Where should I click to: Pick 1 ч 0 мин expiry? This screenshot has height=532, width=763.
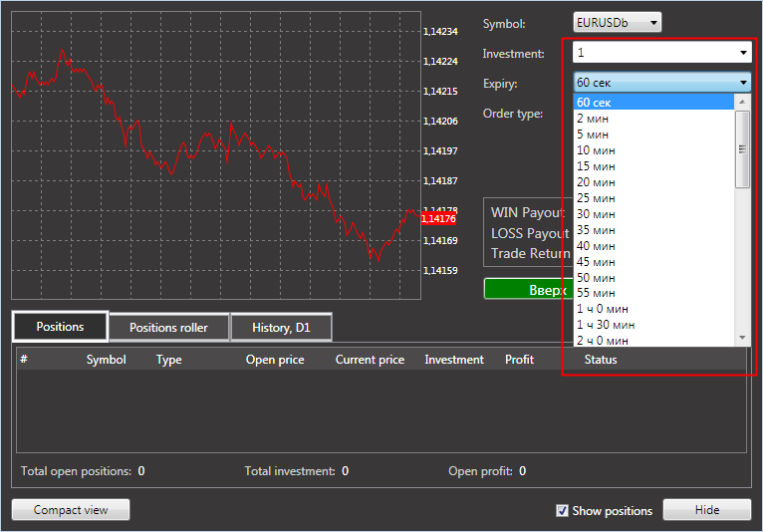tap(653, 309)
